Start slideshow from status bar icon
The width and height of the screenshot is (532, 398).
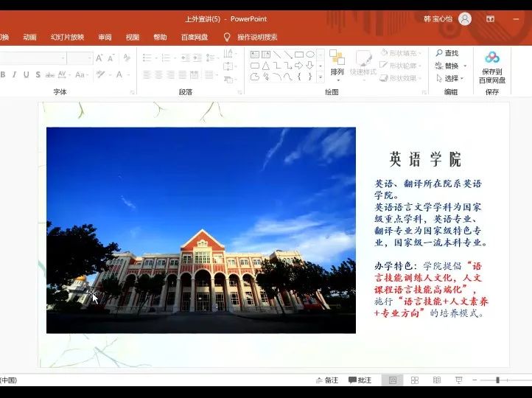(459, 380)
